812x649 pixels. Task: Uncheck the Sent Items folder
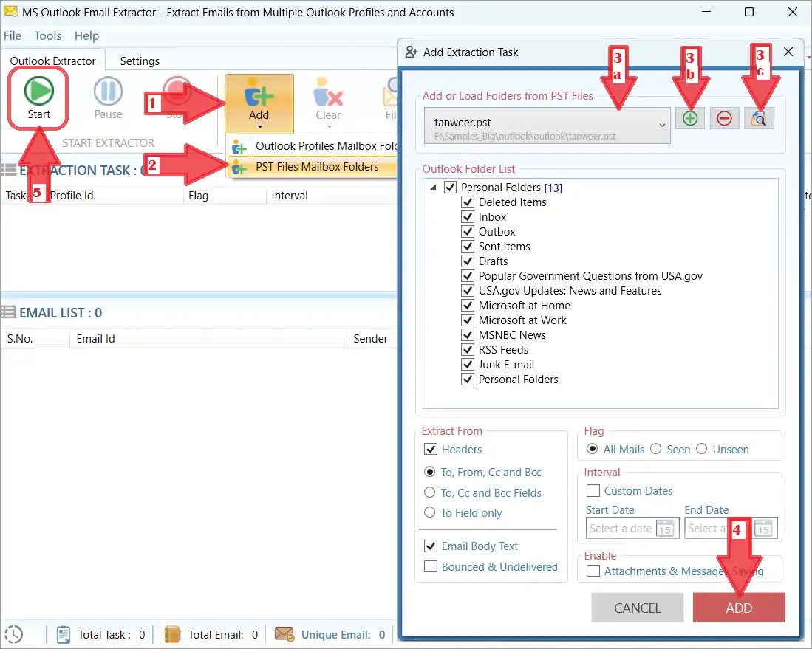click(468, 247)
